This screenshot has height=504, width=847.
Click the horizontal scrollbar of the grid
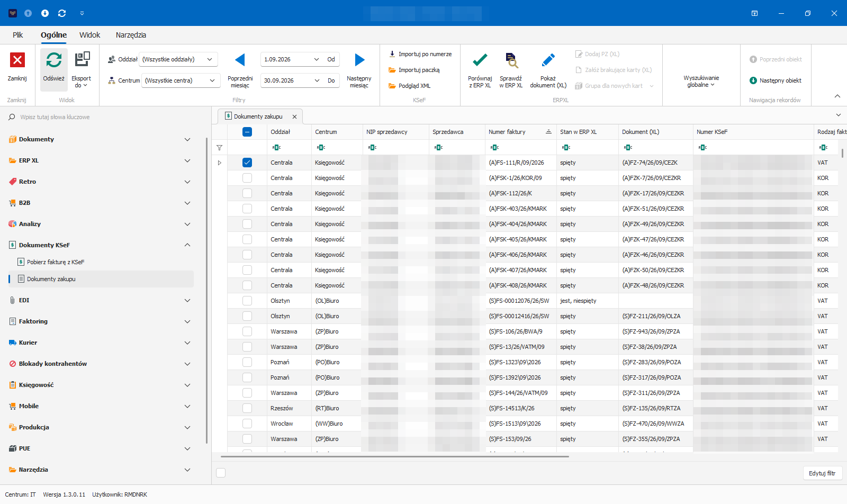tap(394, 456)
